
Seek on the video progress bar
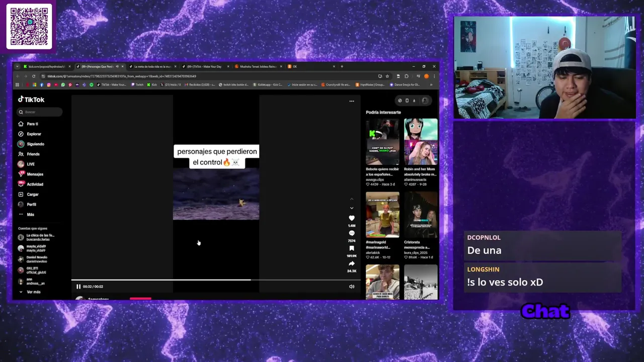click(215, 280)
